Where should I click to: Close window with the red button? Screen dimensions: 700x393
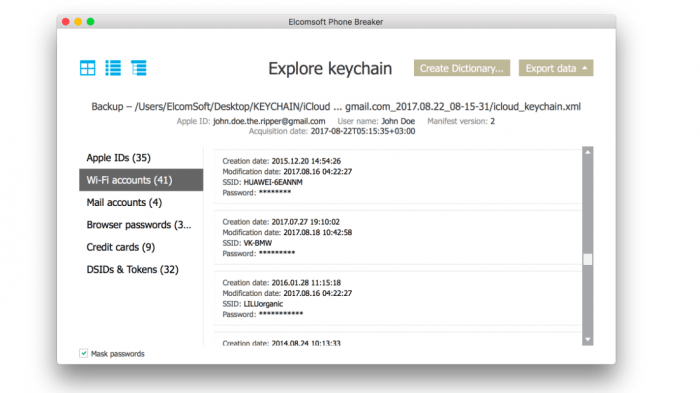click(x=66, y=21)
